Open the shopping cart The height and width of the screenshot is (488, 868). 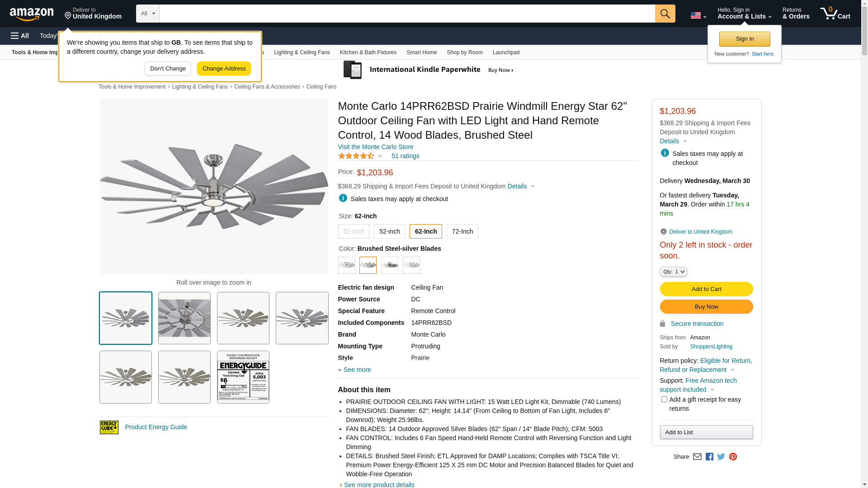point(835,14)
